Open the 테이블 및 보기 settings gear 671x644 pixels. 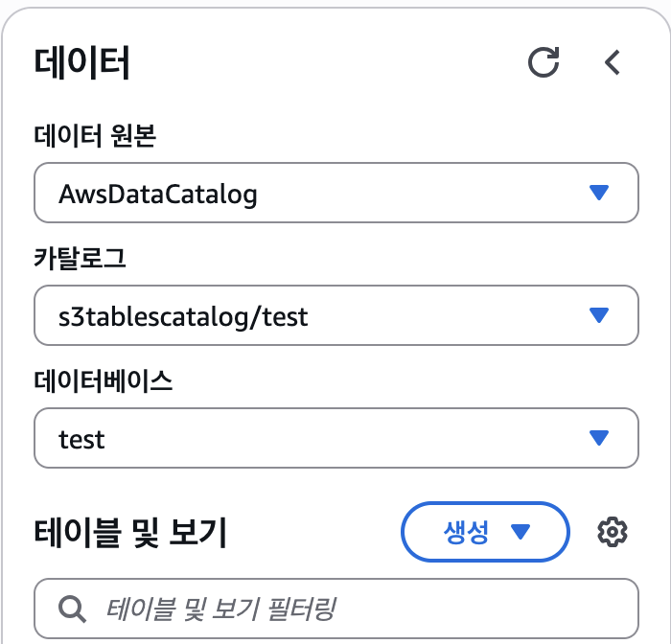(611, 532)
